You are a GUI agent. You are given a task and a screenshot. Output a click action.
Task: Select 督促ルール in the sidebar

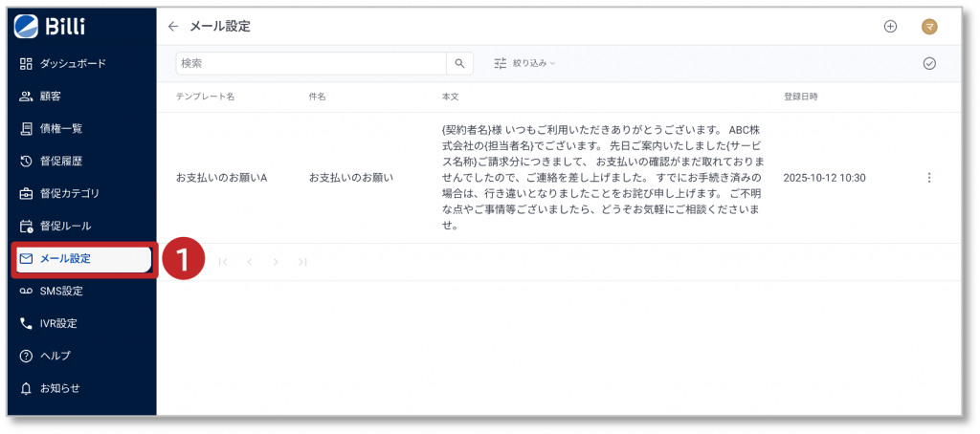[65, 226]
